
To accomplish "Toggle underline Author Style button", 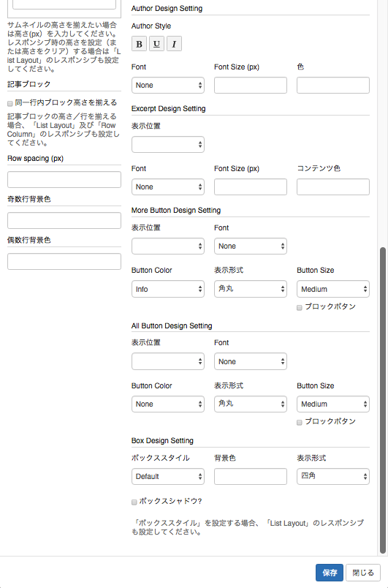I will (x=156, y=44).
